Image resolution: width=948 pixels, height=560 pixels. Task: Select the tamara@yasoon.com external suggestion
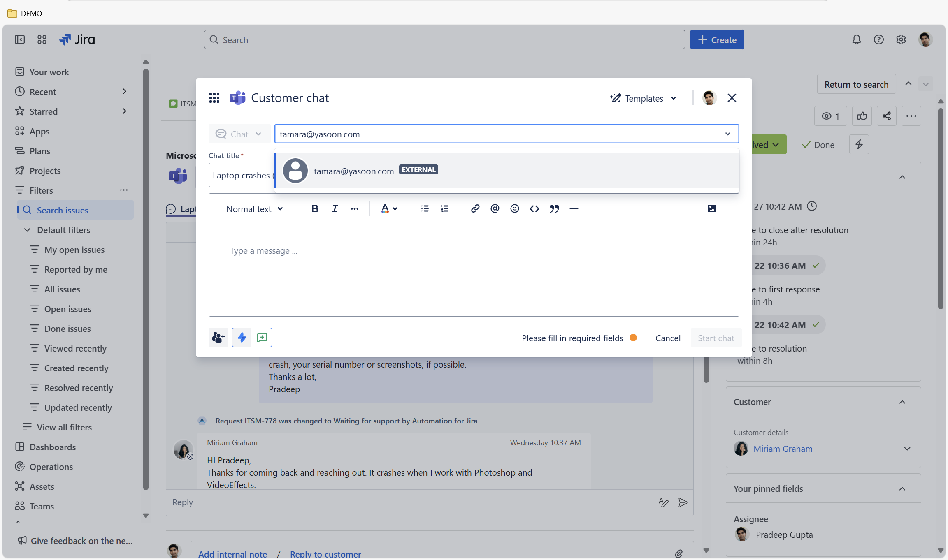click(x=354, y=171)
